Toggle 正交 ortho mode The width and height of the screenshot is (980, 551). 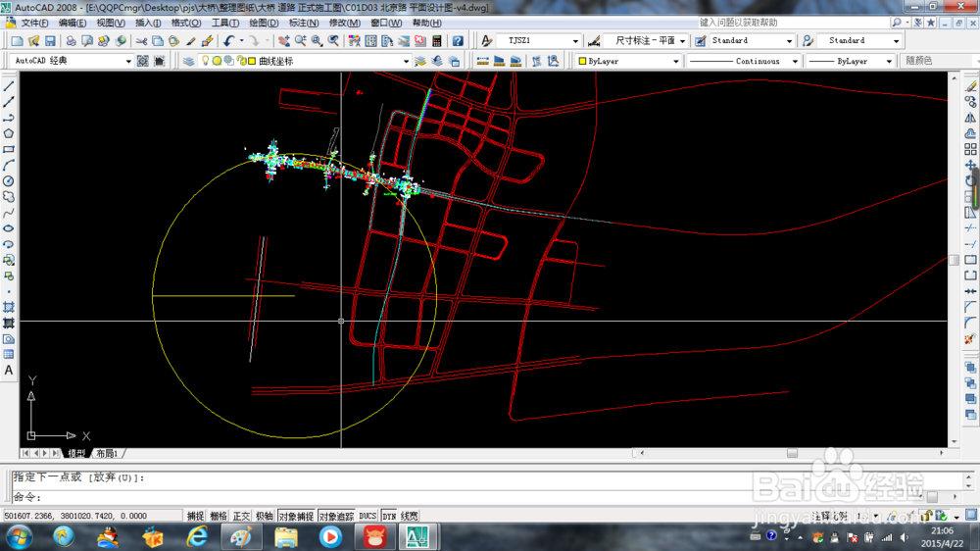(241, 516)
